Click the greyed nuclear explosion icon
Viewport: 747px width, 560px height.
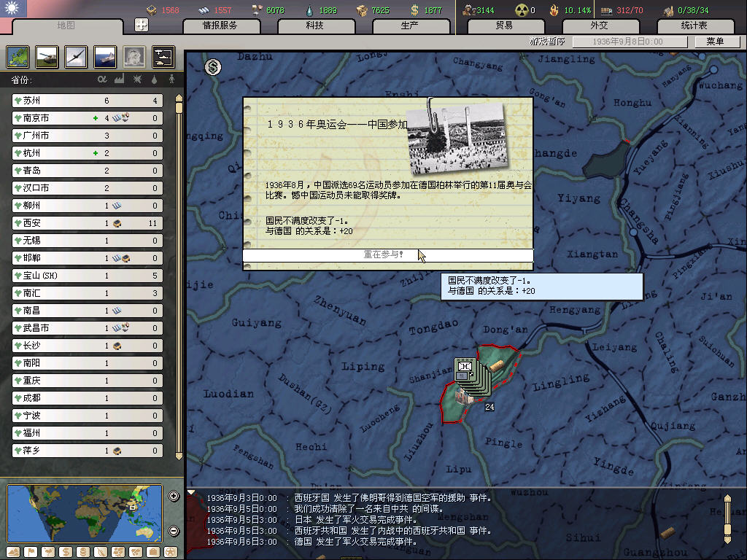(134, 57)
